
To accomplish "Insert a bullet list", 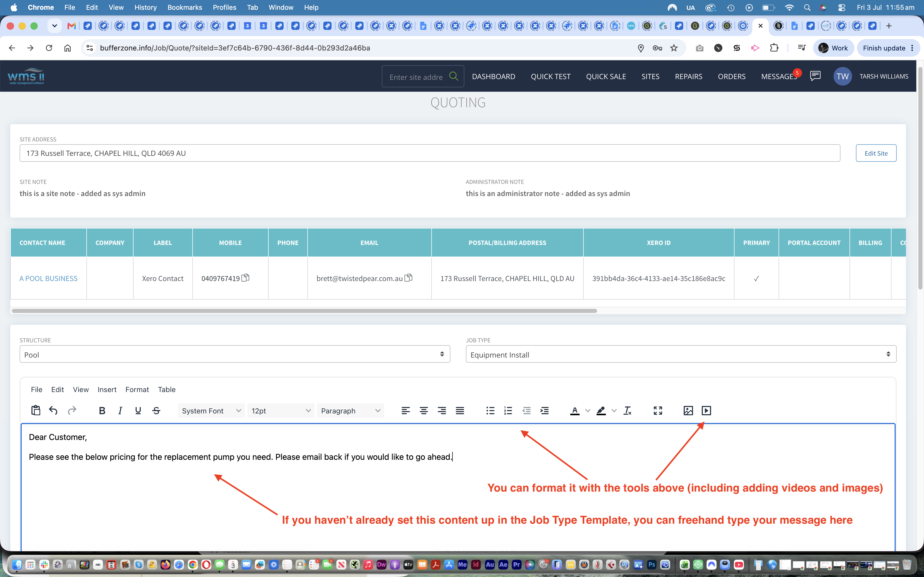I will click(490, 411).
